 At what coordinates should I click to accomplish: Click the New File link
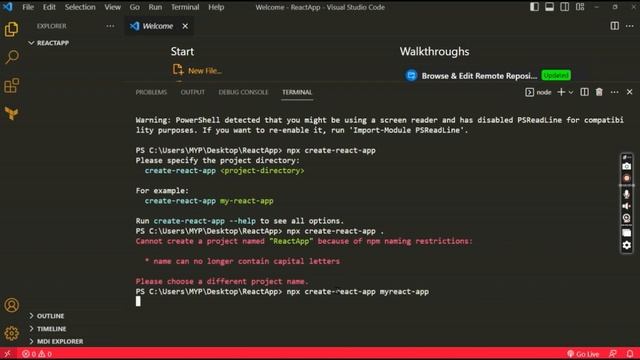coord(197,71)
